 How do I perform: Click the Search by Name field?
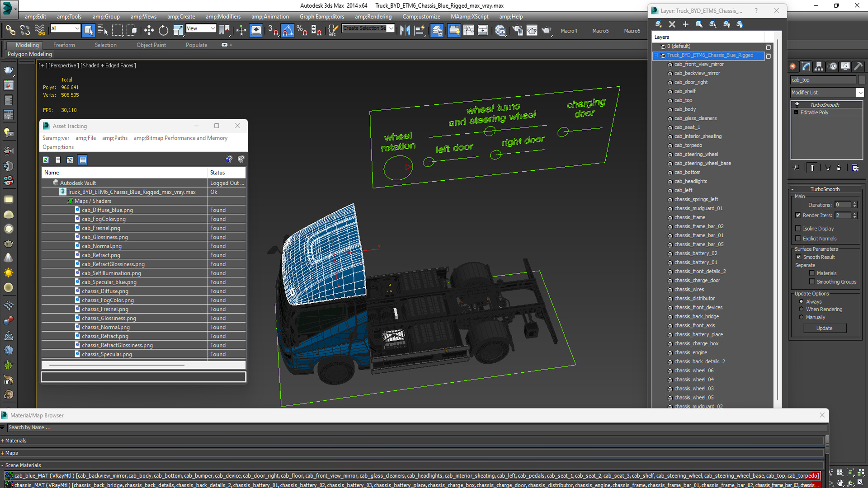[417, 427]
